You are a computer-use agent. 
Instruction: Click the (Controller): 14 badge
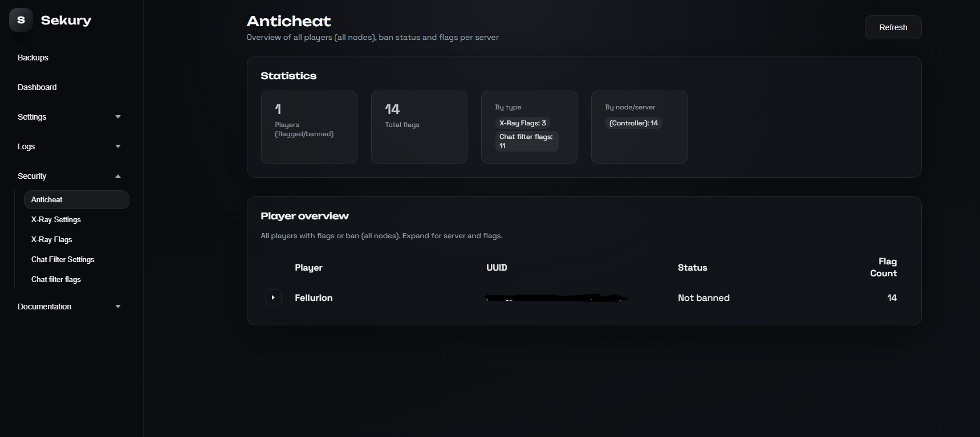[x=633, y=123]
